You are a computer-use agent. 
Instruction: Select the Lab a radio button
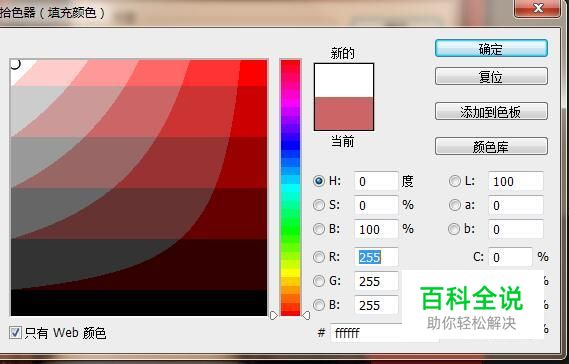click(x=455, y=205)
